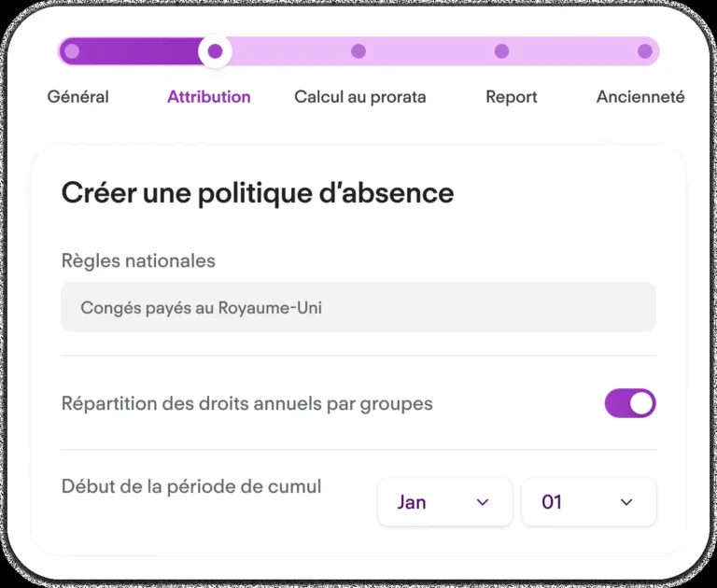Select the Attribution step label
Viewport: 717px width, 588px height.
(209, 97)
